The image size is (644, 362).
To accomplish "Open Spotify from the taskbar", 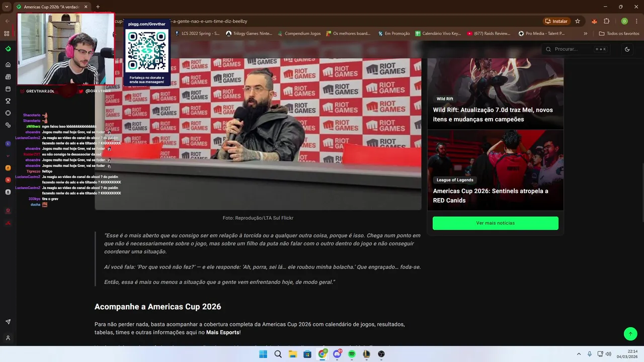I will tap(352, 354).
